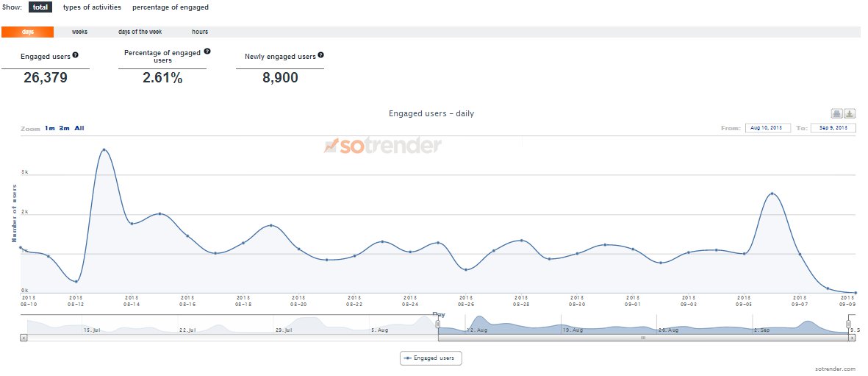Select the 'total' show option
Screen dimensions: 868x376
tap(40, 7)
